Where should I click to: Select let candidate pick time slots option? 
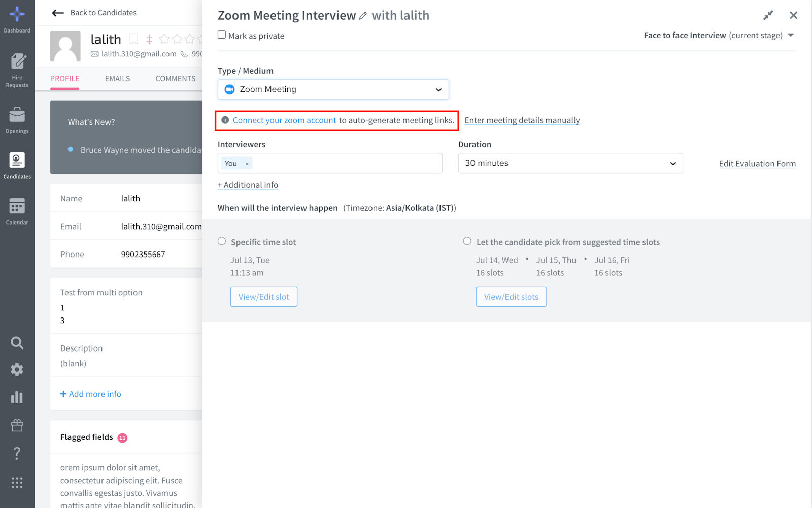467,241
